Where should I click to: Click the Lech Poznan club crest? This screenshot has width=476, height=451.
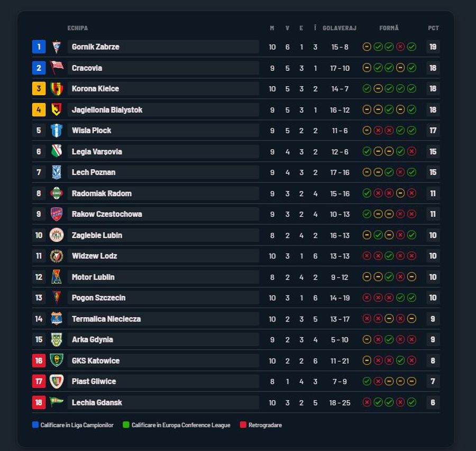click(57, 172)
